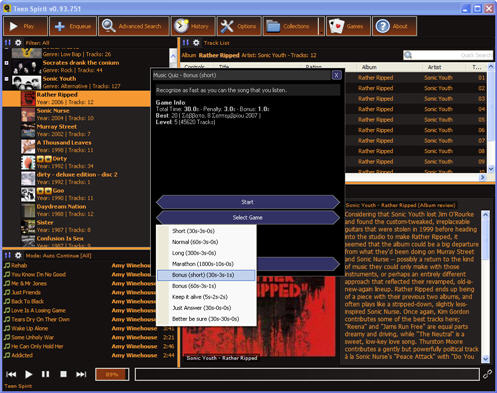The height and width of the screenshot is (393, 497).
Task: Click the pause-bars icon in Track List header
Action: pos(186,43)
